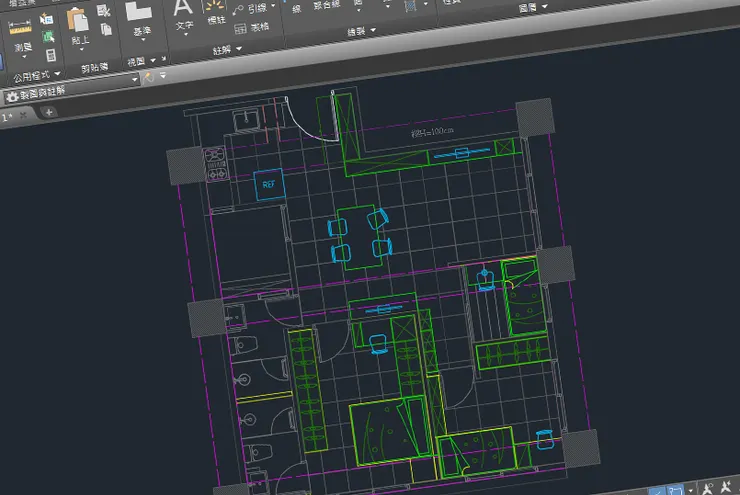
Task: Select the green dining table in drawing
Action: click(361, 237)
